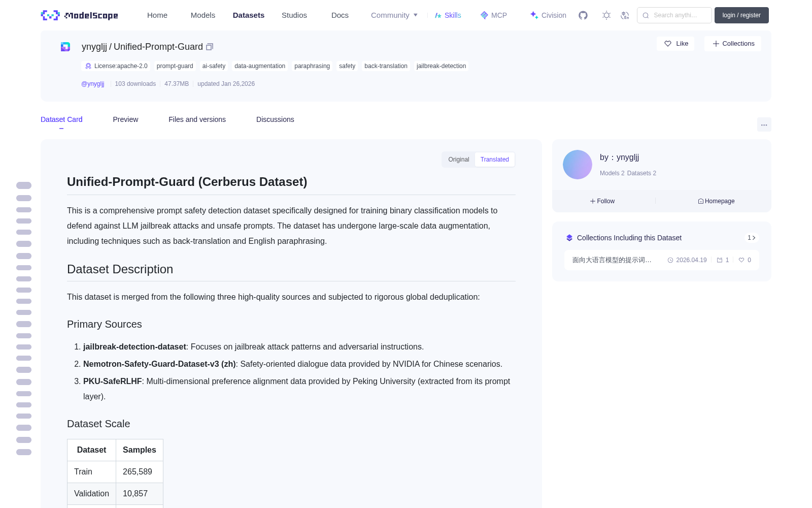
Task: Click the prompt-guard tag
Action: coord(175,66)
